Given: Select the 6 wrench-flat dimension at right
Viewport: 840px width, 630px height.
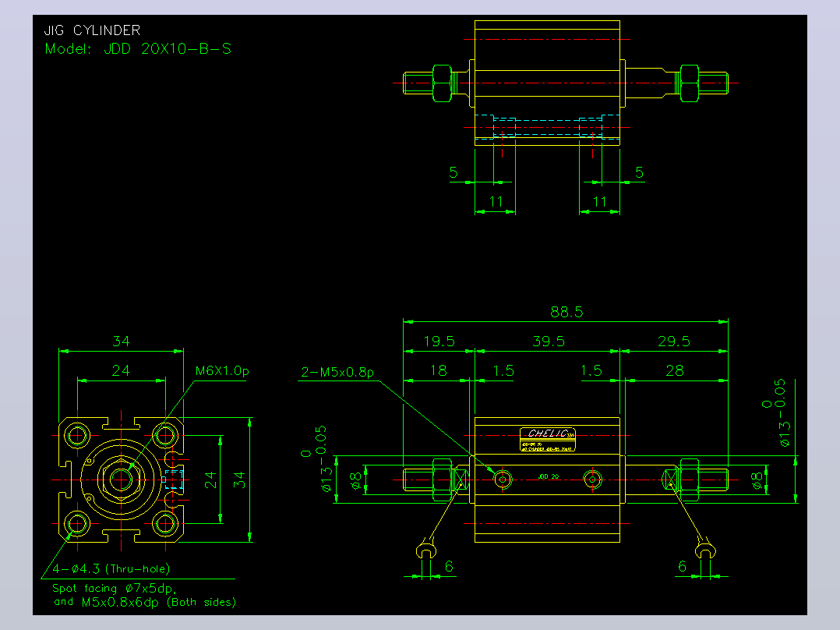Looking at the screenshot, I should coord(682,566).
